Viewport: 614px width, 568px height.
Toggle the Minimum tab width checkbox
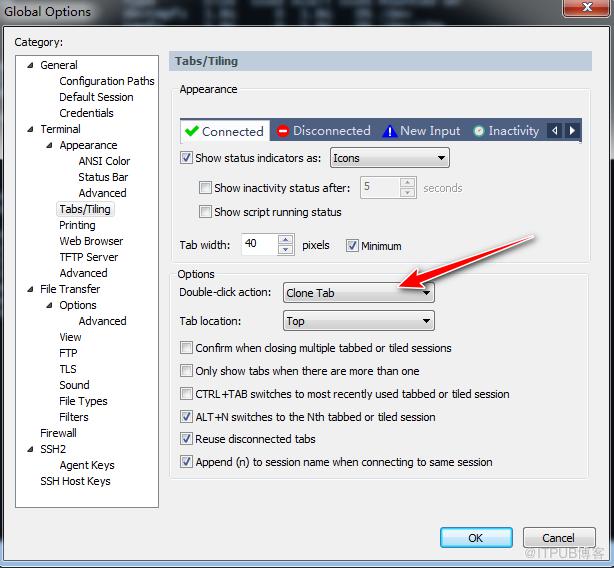352,246
